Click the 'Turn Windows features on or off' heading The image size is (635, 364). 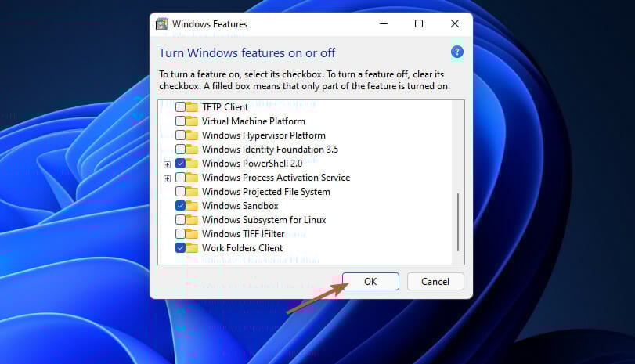pos(247,52)
